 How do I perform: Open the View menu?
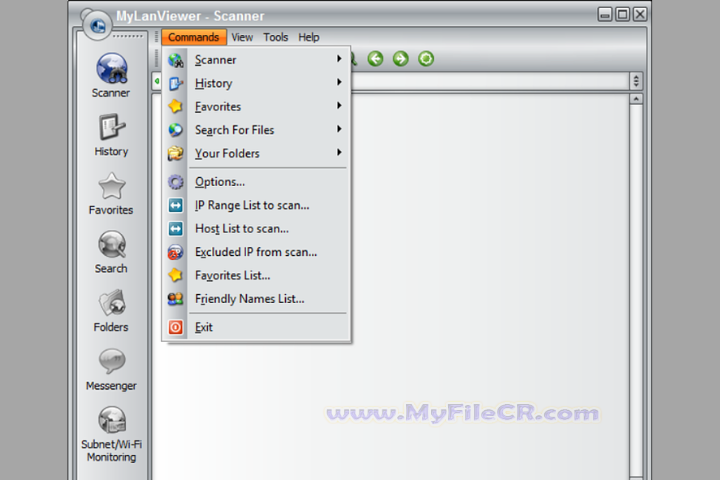(x=242, y=37)
